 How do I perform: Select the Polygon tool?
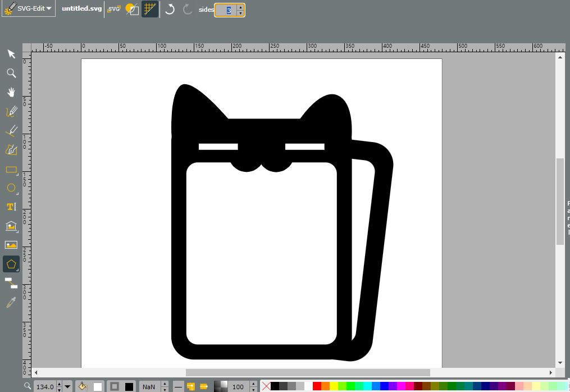11,264
